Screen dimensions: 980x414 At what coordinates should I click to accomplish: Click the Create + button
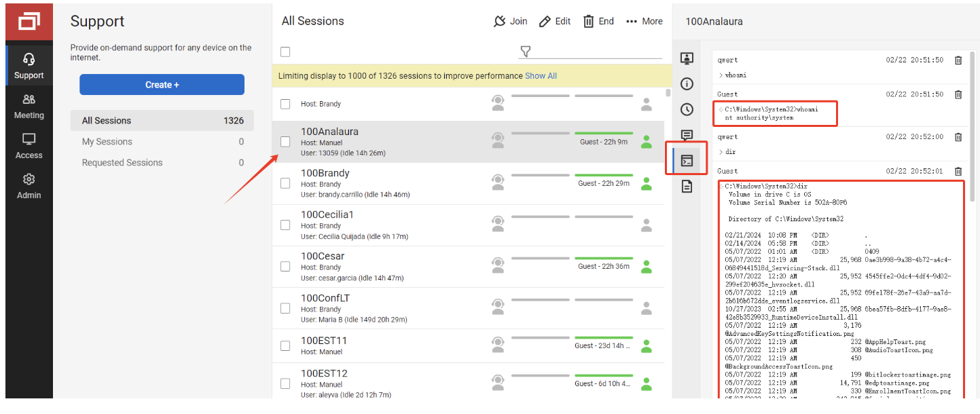click(162, 85)
